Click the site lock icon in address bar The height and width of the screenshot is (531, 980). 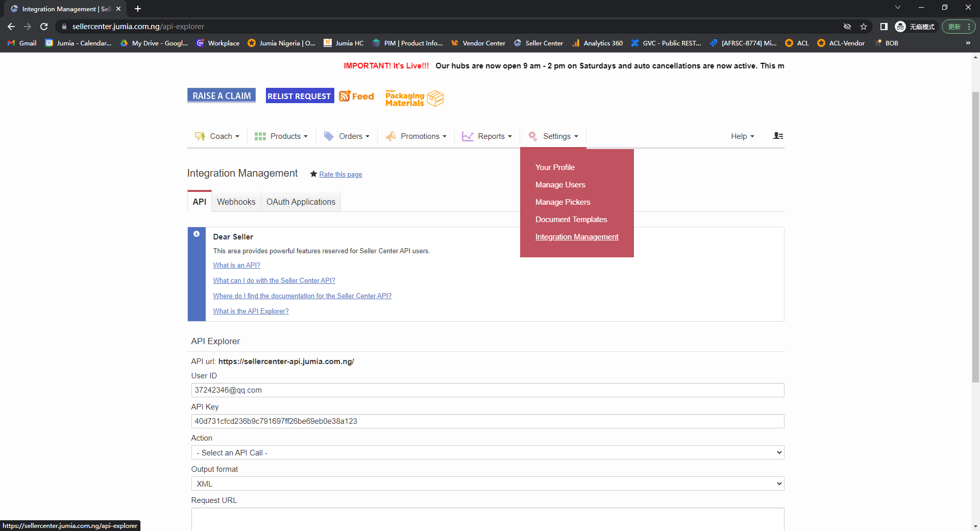64,27
